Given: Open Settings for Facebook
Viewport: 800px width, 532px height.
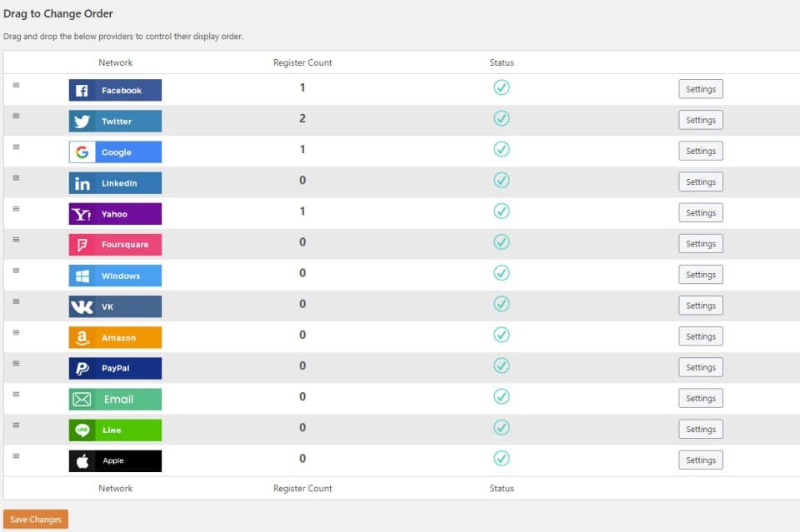Looking at the screenshot, I should (701, 89).
